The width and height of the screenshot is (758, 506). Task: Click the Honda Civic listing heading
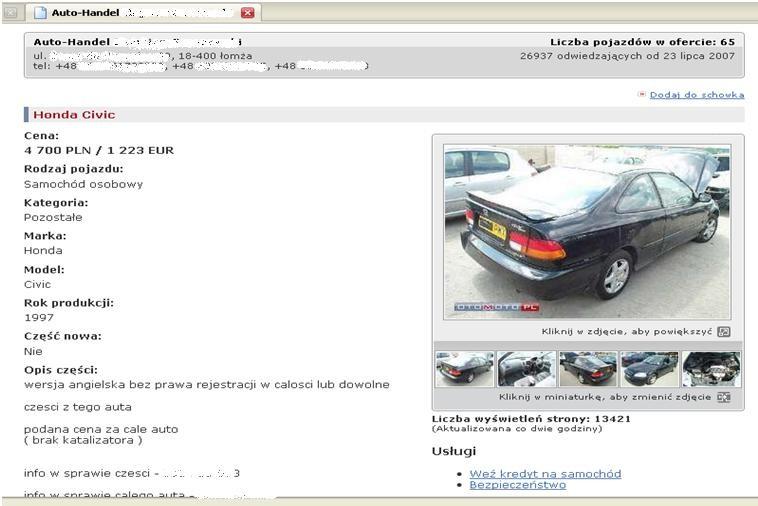[x=74, y=115]
